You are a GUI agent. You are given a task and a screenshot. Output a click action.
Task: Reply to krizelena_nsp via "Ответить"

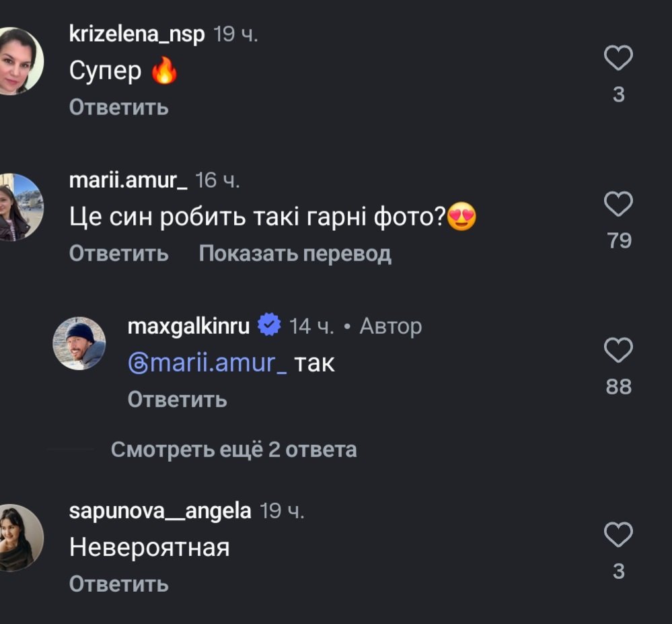(x=118, y=108)
